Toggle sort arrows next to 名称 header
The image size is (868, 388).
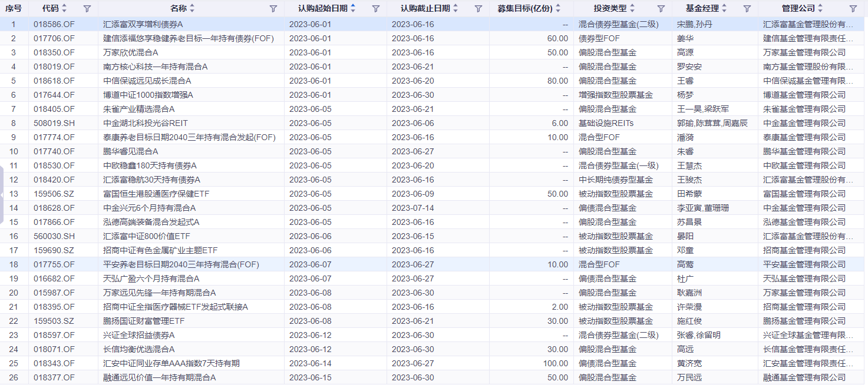192,9
